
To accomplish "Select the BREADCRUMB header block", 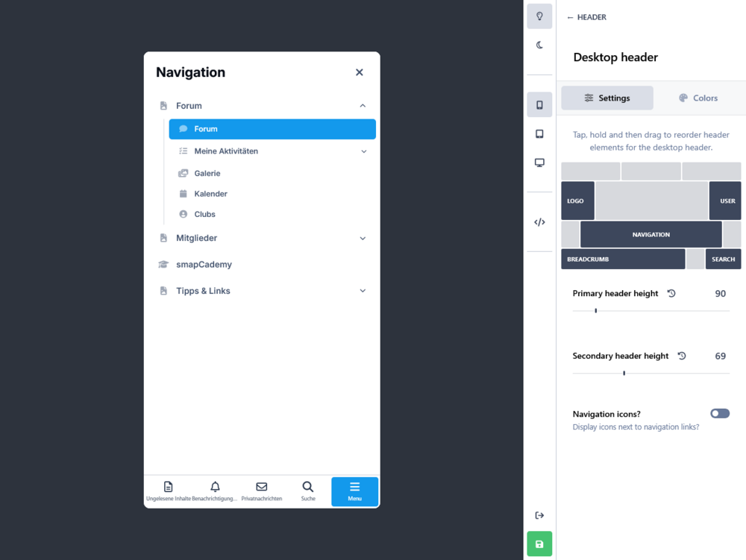I will [x=623, y=259].
